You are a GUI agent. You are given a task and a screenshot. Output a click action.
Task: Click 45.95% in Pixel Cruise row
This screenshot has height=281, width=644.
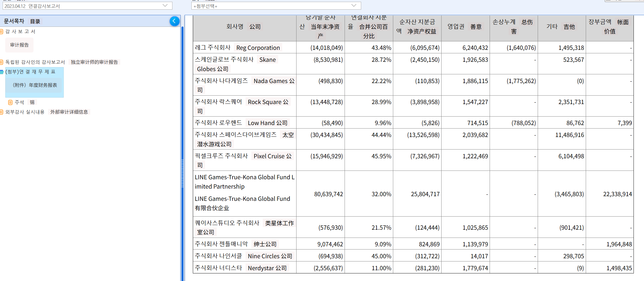click(381, 156)
